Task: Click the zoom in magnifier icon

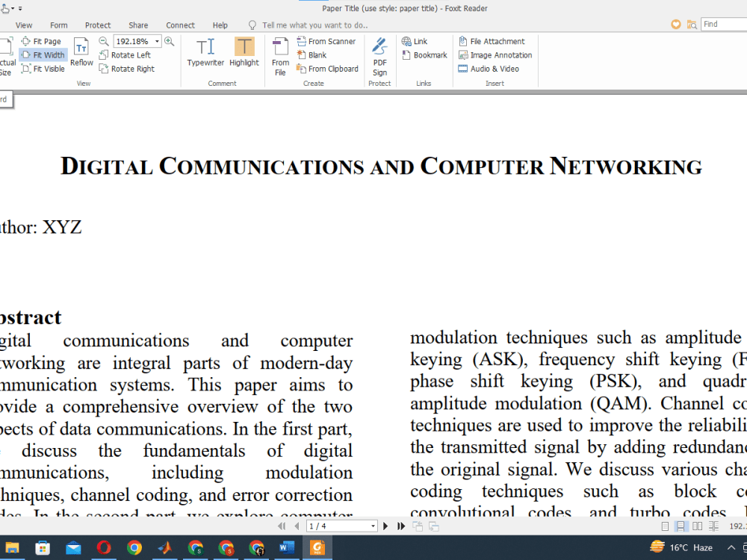Action: coord(169,41)
